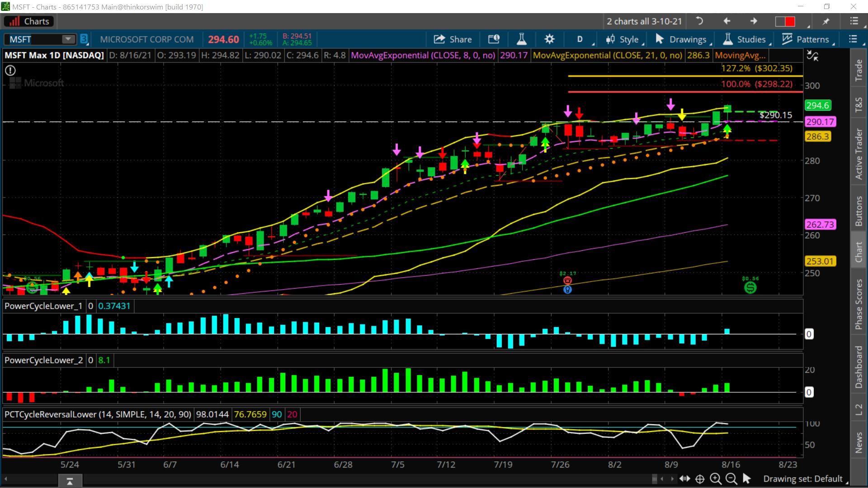Viewport: 868px width, 488px height.
Task: Click the green dollar earnings icon $0.56
Action: click(x=750, y=287)
